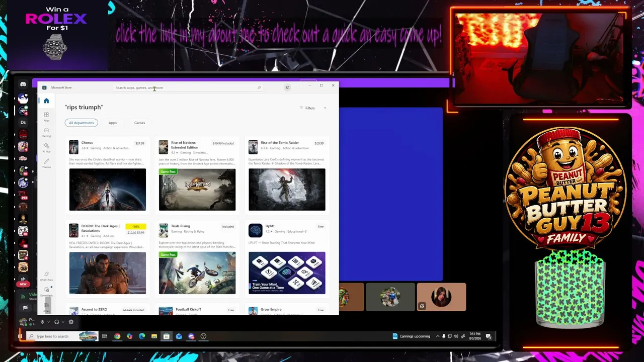Image resolution: width=644 pixels, height=362 pixels.
Task: Open the Grow Empire listing
Action: (x=271, y=310)
